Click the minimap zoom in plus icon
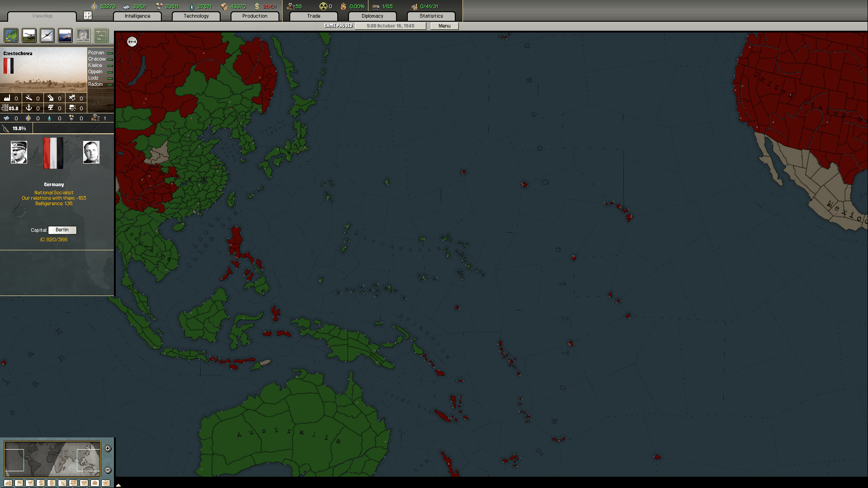 click(x=108, y=448)
